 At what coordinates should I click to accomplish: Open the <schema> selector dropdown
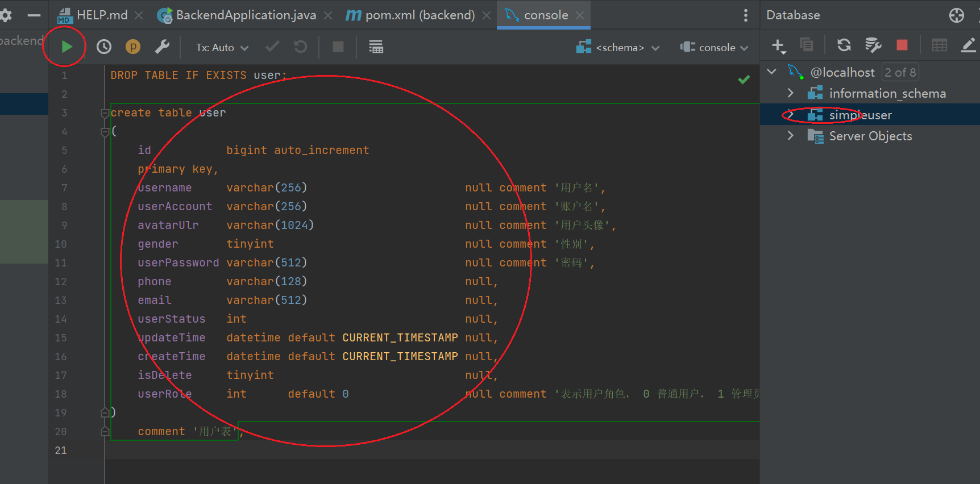coord(618,48)
